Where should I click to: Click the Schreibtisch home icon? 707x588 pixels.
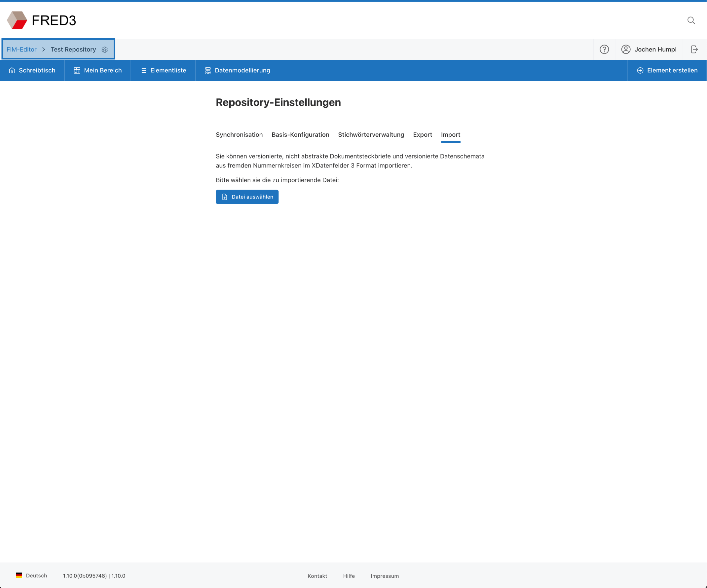point(12,70)
